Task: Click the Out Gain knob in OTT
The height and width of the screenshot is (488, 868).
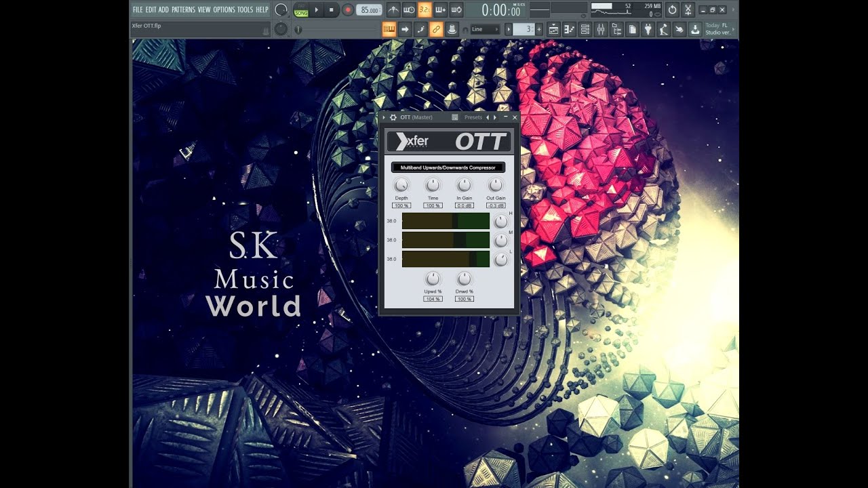Action: coord(496,185)
